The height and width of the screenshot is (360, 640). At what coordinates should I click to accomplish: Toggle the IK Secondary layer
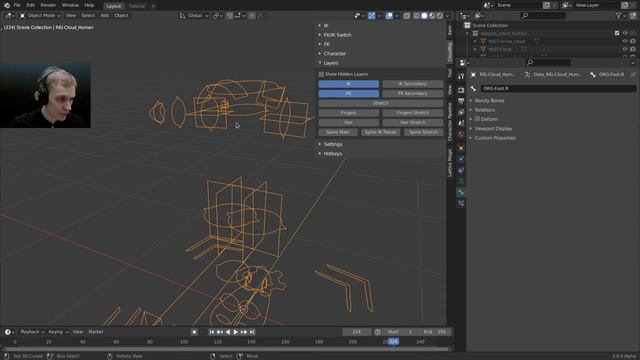pyautogui.click(x=413, y=84)
